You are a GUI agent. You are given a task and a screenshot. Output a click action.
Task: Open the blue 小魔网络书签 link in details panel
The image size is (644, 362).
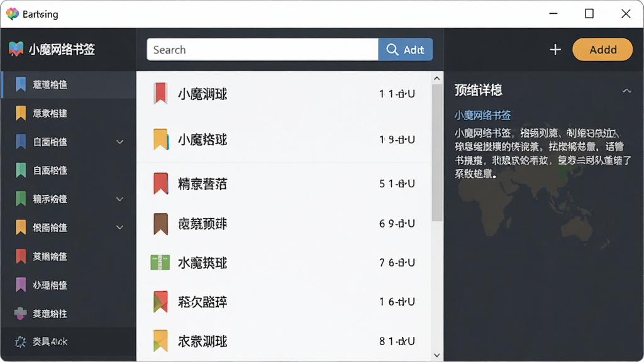[x=482, y=116]
